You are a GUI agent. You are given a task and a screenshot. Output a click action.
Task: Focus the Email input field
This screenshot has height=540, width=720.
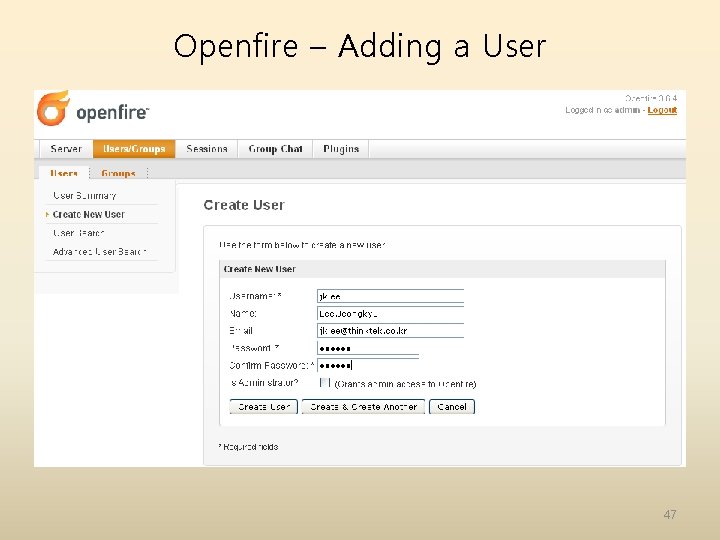[390, 331]
